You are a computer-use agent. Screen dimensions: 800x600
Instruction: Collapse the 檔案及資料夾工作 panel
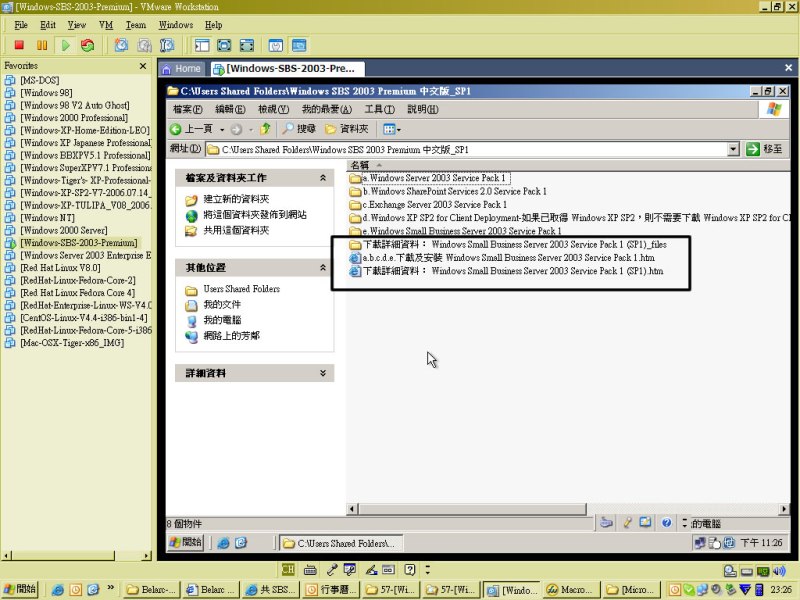[x=322, y=178]
